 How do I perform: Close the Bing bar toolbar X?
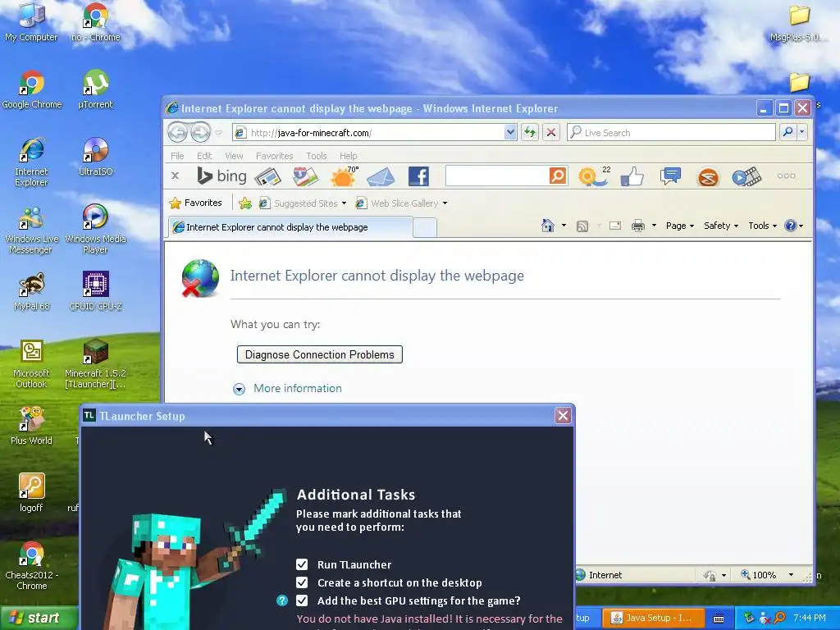(176, 176)
